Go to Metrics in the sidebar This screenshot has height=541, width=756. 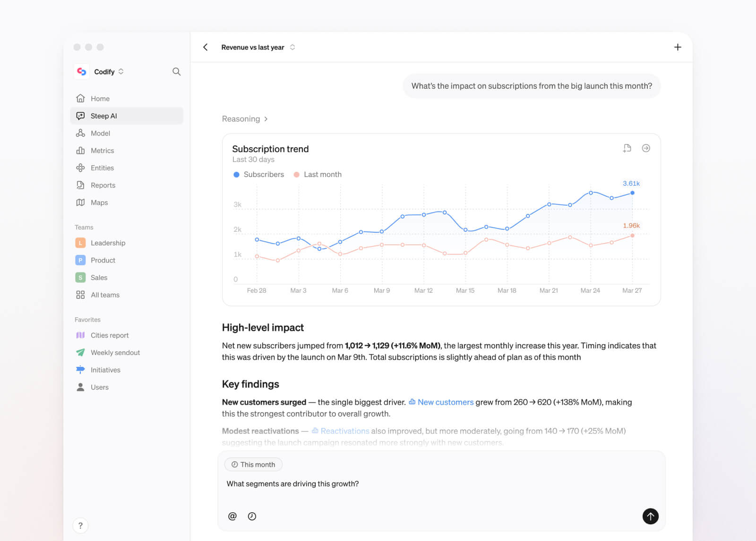click(x=102, y=151)
